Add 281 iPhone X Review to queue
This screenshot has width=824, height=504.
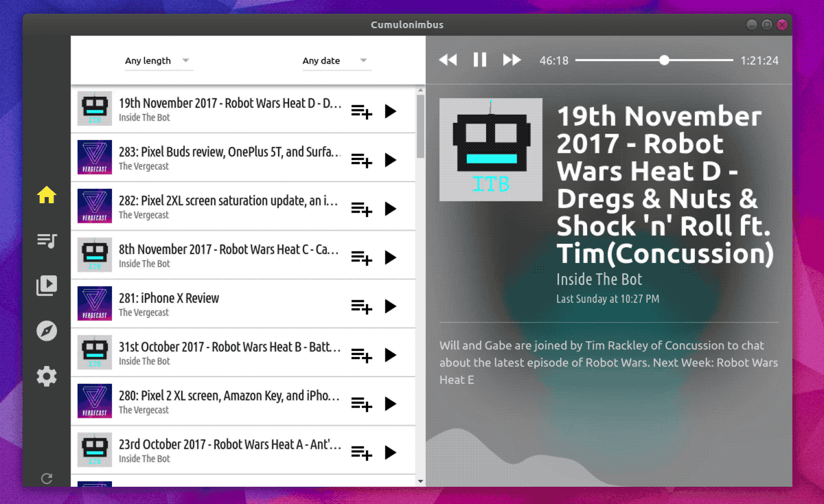coord(361,306)
